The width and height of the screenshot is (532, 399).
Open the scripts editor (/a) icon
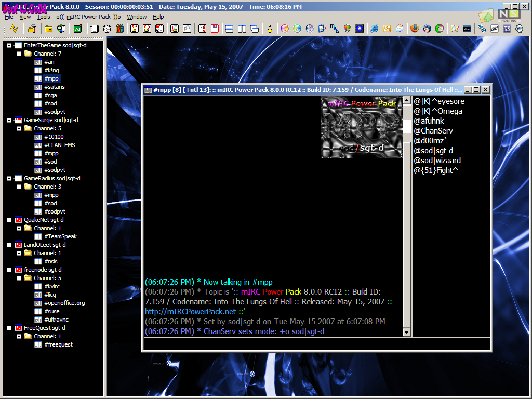pyautogui.click(x=78, y=29)
